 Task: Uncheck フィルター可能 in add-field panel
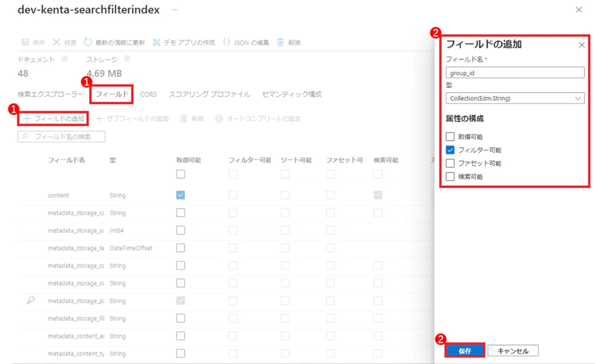[450, 150]
